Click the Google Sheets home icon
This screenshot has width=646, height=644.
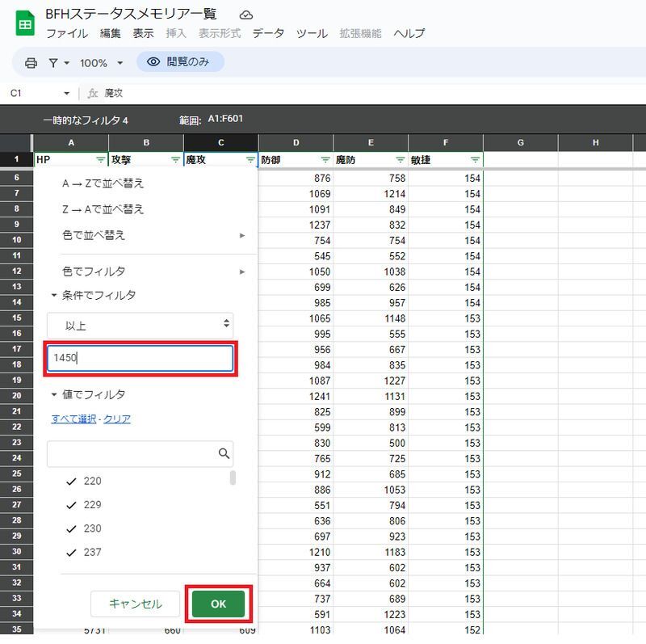(x=25, y=23)
